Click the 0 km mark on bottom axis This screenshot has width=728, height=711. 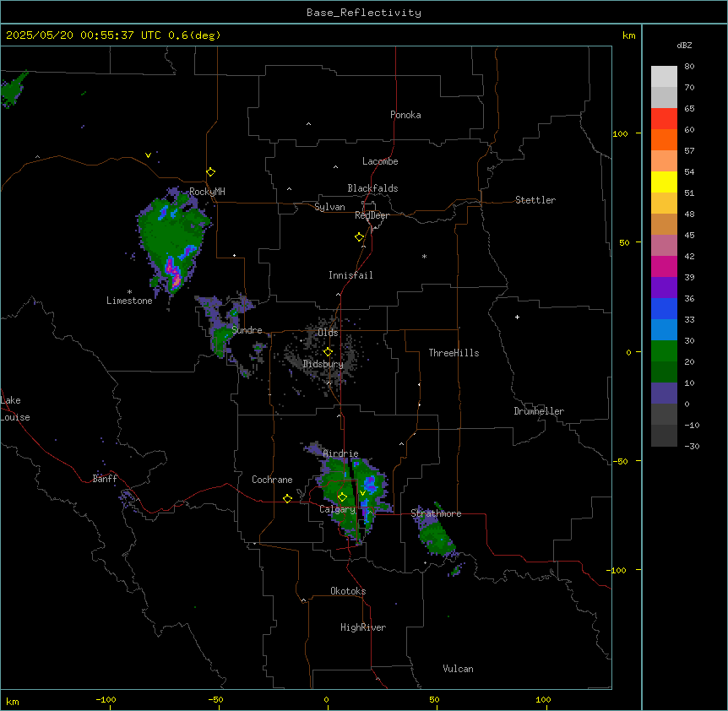pos(326,699)
